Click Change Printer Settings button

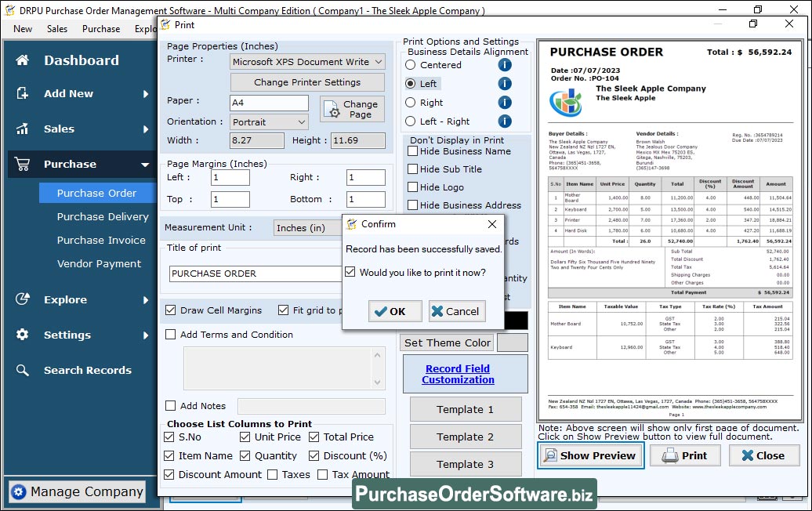coord(307,82)
